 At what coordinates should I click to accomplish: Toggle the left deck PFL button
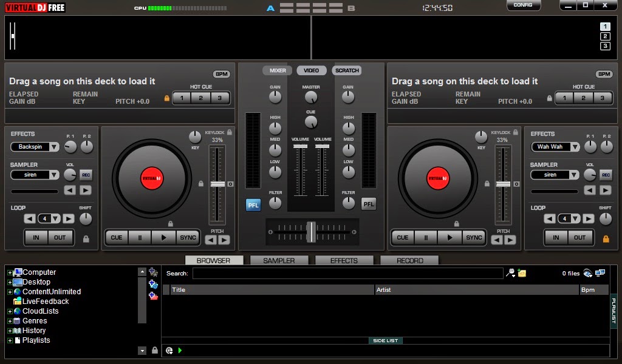click(253, 205)
